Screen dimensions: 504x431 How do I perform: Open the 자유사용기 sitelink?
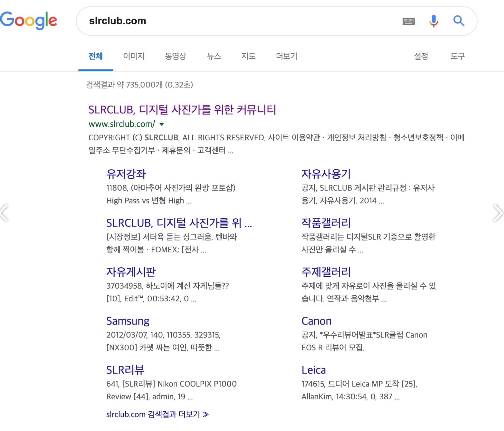coord(326,174)
